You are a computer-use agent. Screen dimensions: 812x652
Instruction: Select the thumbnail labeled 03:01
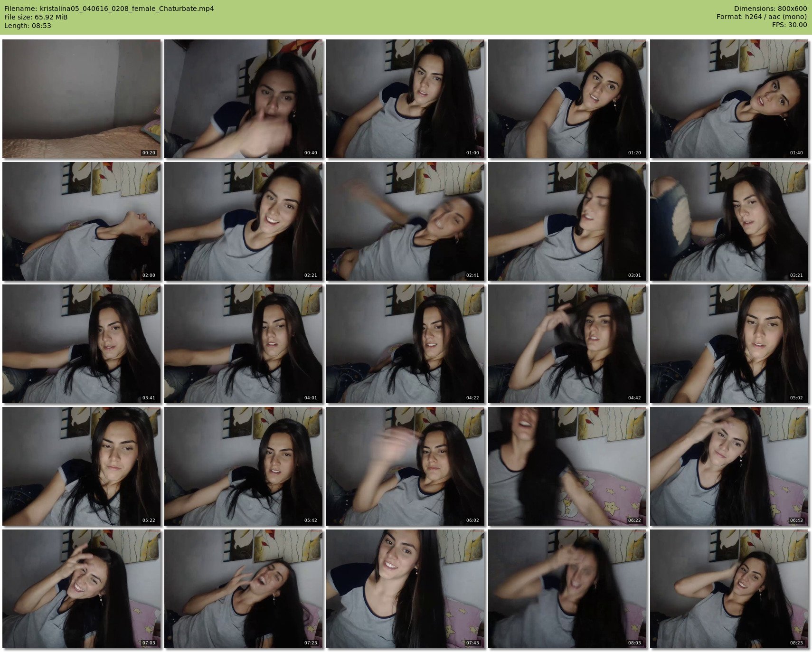[x=567, y=221]
